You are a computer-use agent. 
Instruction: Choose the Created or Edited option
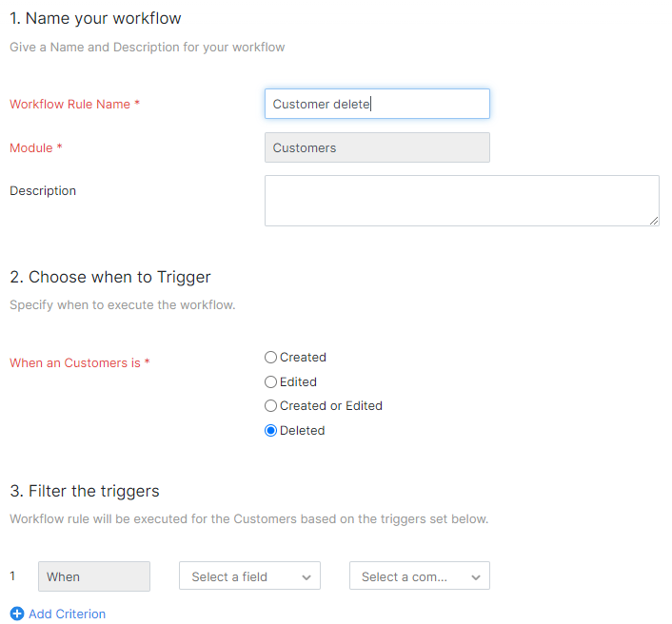click(x=270, y=406)
